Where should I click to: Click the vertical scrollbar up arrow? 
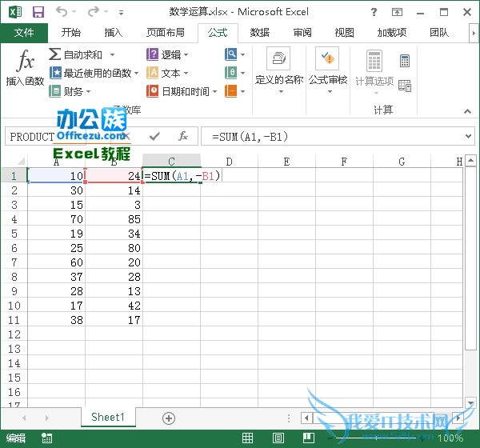(471, 160)
